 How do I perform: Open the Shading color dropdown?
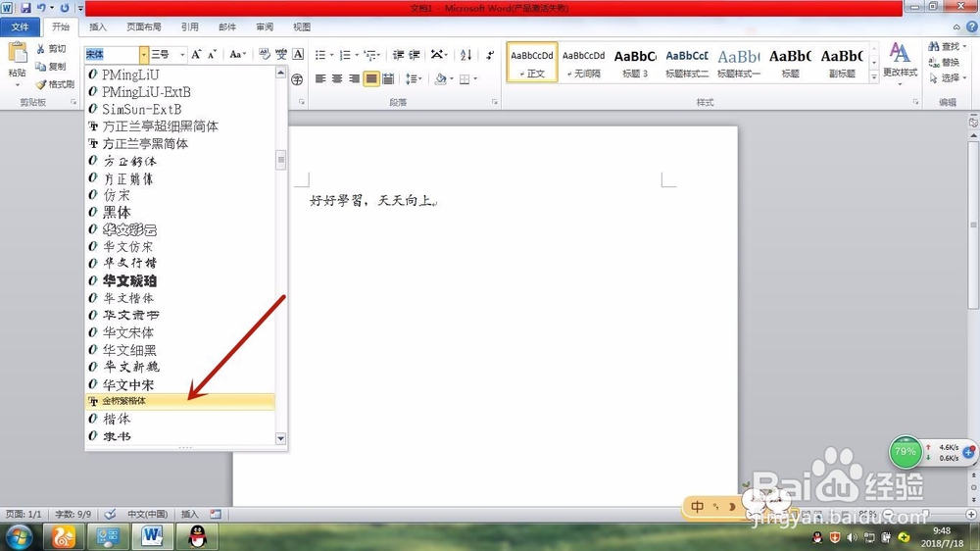pyautogui.click(x=451, y=78)
